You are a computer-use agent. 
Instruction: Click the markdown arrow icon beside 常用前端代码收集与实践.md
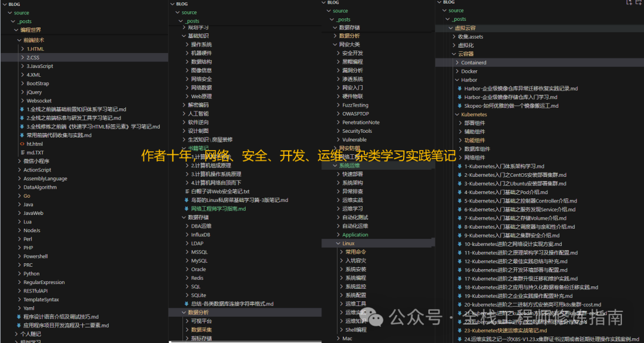[x=21, y=135]
